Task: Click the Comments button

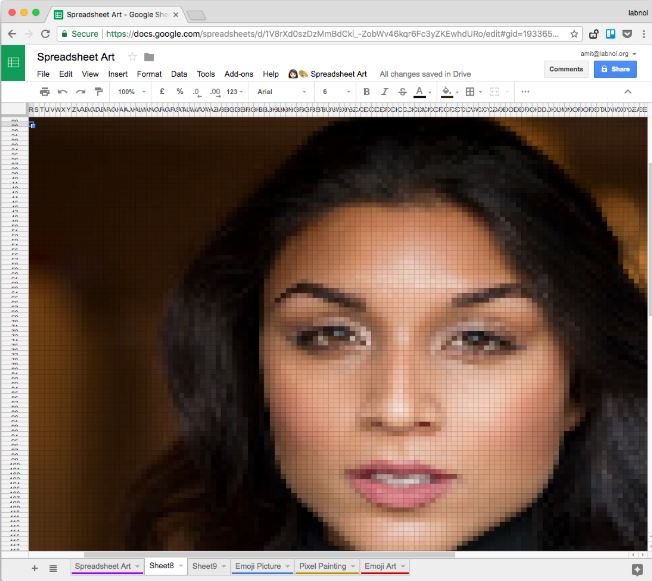Action: click(x=566, y=69)
